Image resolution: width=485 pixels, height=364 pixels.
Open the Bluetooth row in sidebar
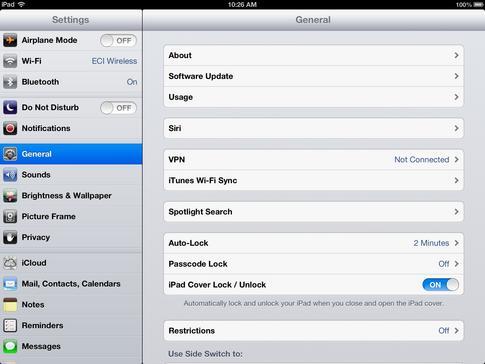(71, 82)
